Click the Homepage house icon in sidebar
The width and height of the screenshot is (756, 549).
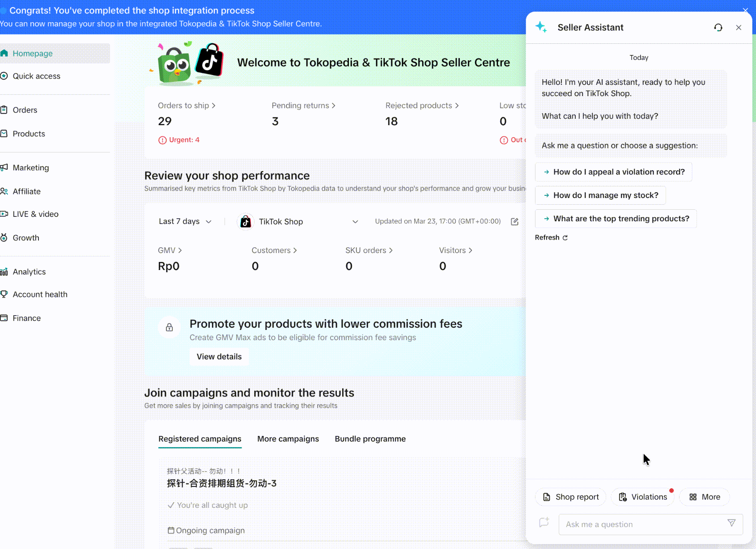coord(4,53)
